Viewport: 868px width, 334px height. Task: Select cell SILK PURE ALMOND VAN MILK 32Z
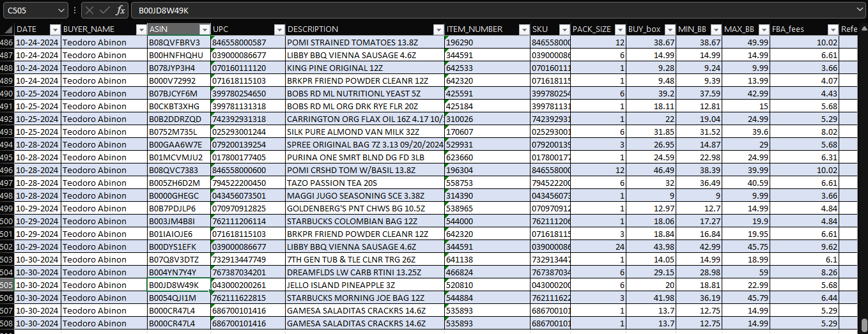(x=365, y=132)
